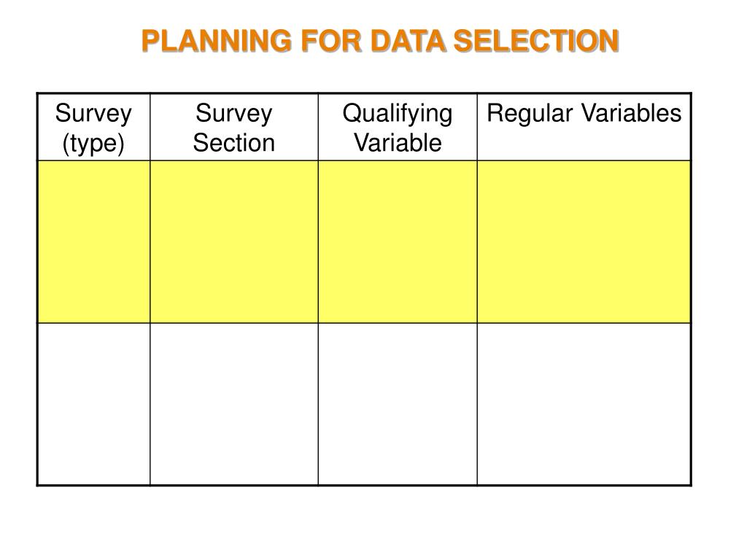Click the word Section in the second header
The image size is (747, 560).
[234, 143]
